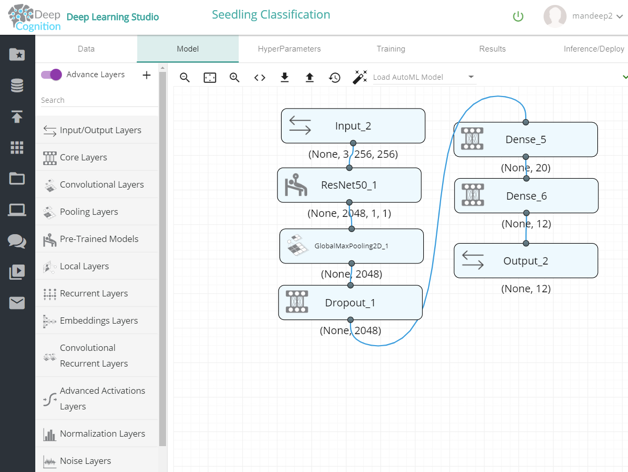
Task: Expand Pooling Layers category
Action: 97,212
